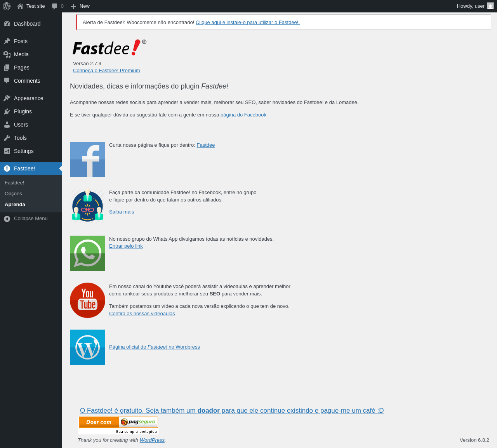
Task: Open Conheça o Fastdee! Premium link
Action: [x=106, y=71]
